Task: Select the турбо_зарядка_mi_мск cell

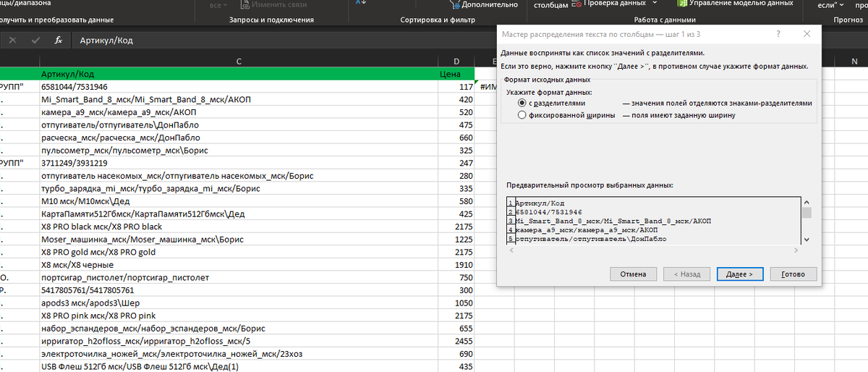Action: (239, 188)
